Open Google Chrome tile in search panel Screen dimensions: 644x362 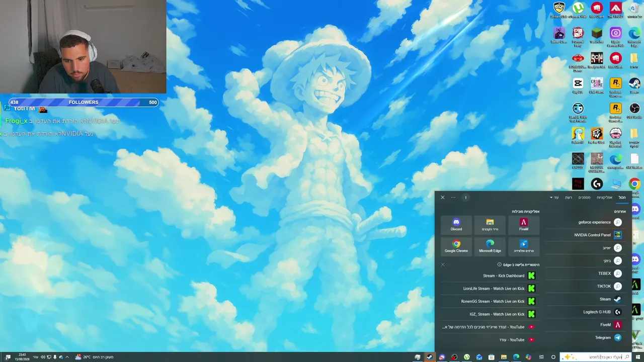coord(456,246)
